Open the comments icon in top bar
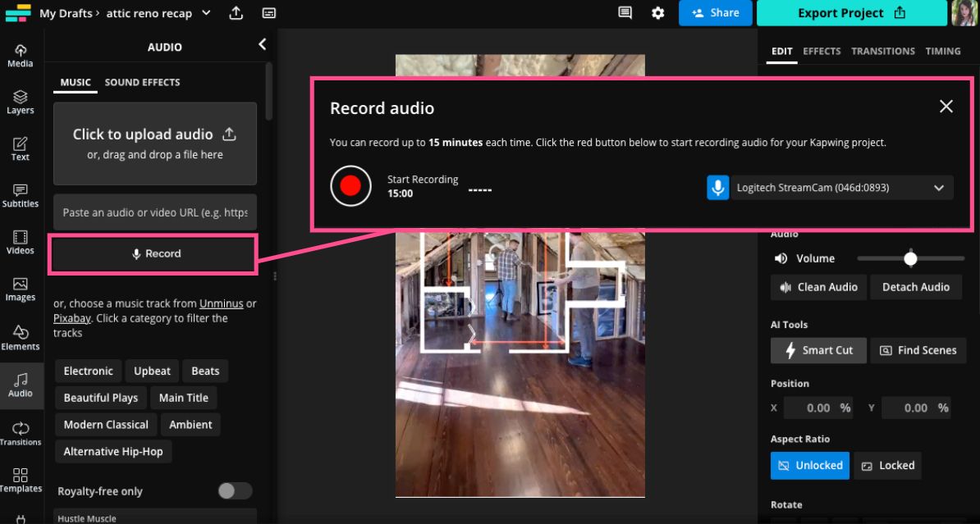This screenshot has height=524, width=980. pos(625,13)
